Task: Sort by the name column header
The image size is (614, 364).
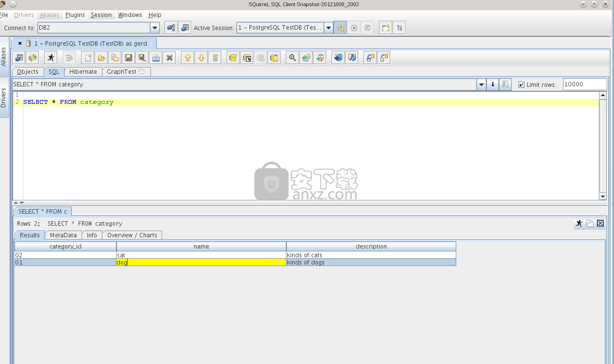Action: point(201,247)
